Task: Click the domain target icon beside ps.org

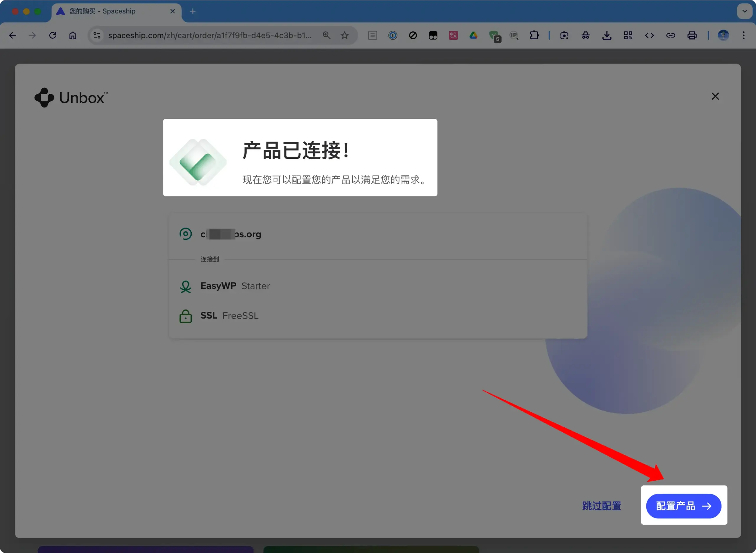Action: coord(185,234)
